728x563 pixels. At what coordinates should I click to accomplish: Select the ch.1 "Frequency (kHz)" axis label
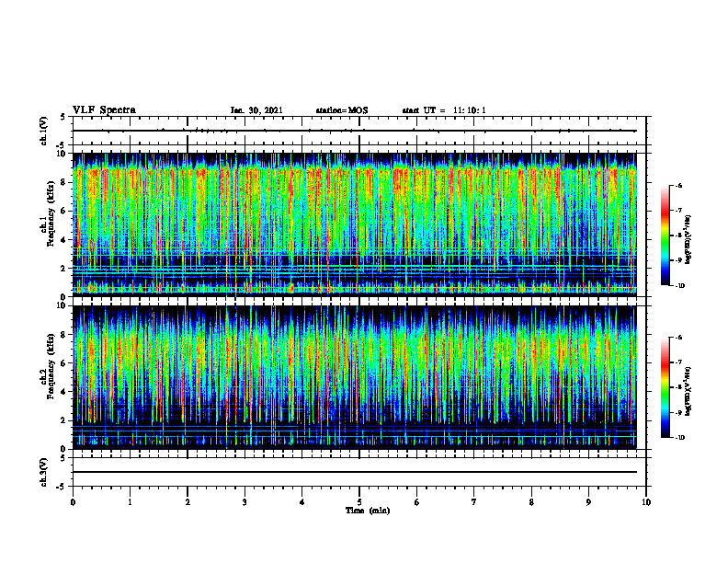(x=51, y=213)
